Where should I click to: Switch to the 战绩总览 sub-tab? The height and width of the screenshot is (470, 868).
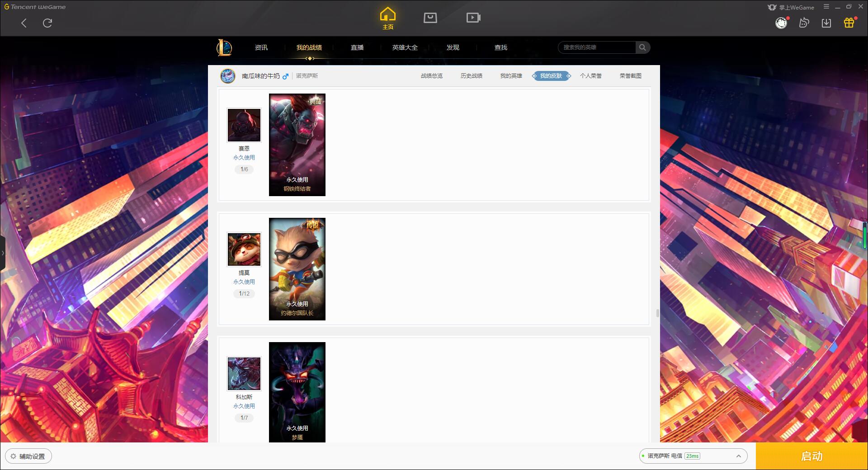[x=432, y=76]
